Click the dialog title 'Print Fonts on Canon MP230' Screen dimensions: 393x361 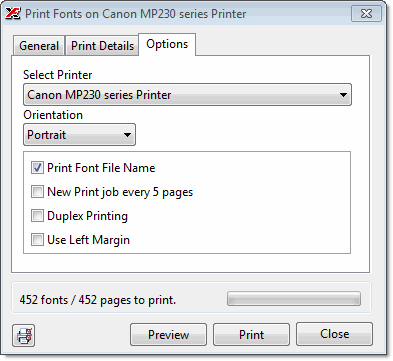[x=136, y=14]
